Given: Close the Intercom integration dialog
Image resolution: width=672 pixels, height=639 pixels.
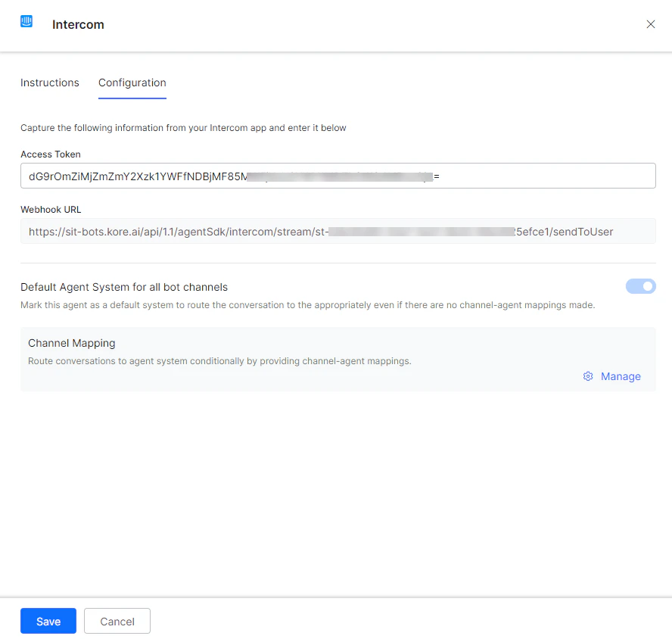Looking at the screenshot, I should [x=651, y=23].
